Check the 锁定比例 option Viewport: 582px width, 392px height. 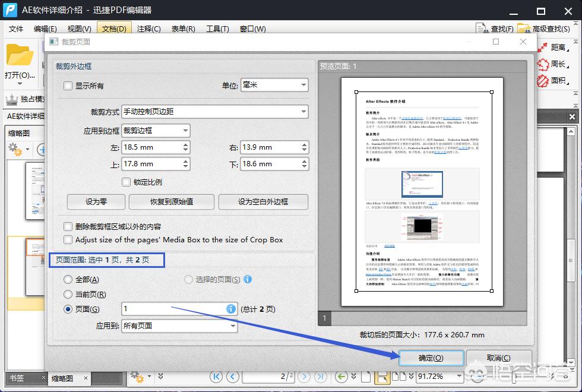coord(126,182)
